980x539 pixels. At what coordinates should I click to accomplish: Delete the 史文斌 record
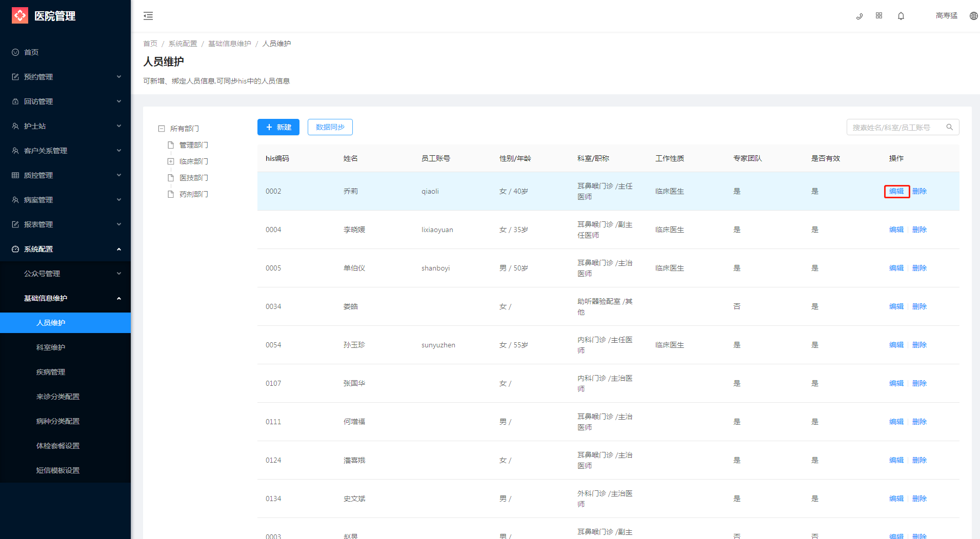919,499
